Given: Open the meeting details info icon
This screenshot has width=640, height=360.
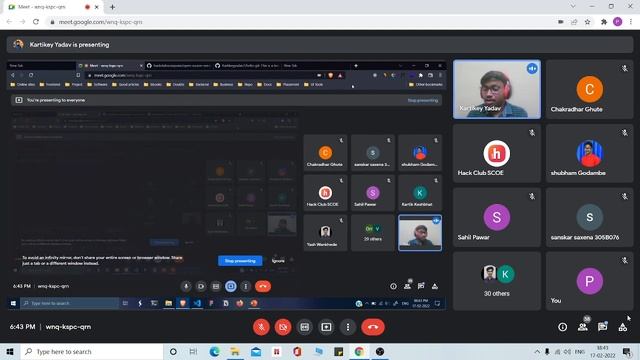Looking at the screenshot, I should [x=562, y=327].
